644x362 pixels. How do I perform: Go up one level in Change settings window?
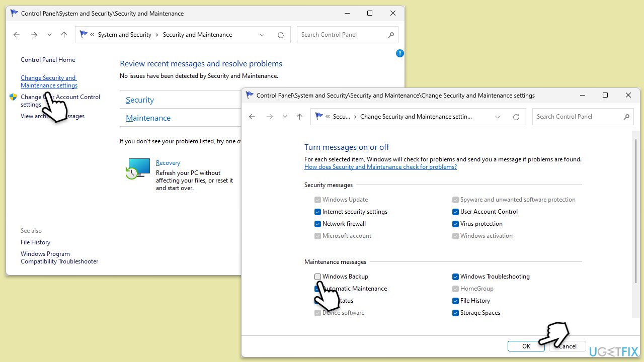coord(299,117)
